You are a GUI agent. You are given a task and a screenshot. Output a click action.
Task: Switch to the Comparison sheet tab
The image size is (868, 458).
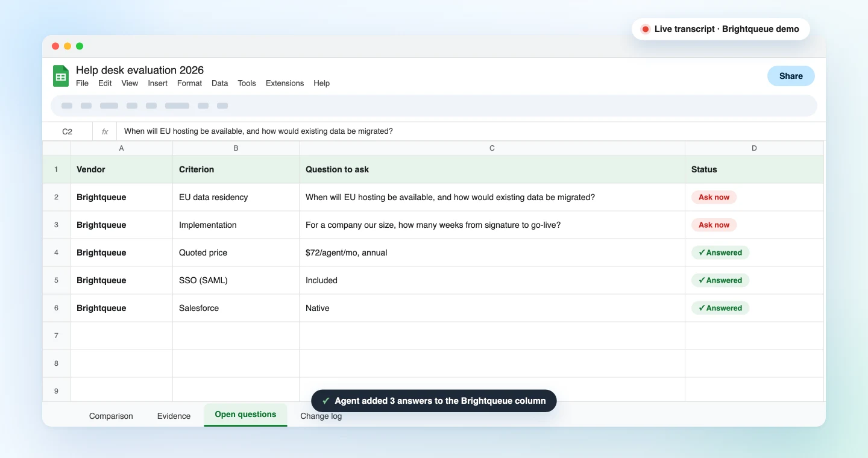[x=111, y=416]
